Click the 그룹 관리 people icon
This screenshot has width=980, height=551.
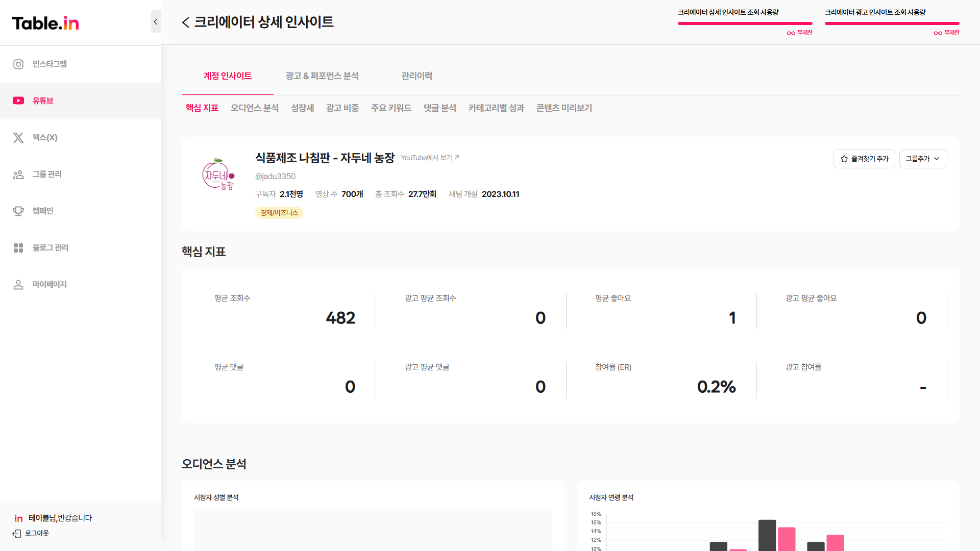[18, 174]
